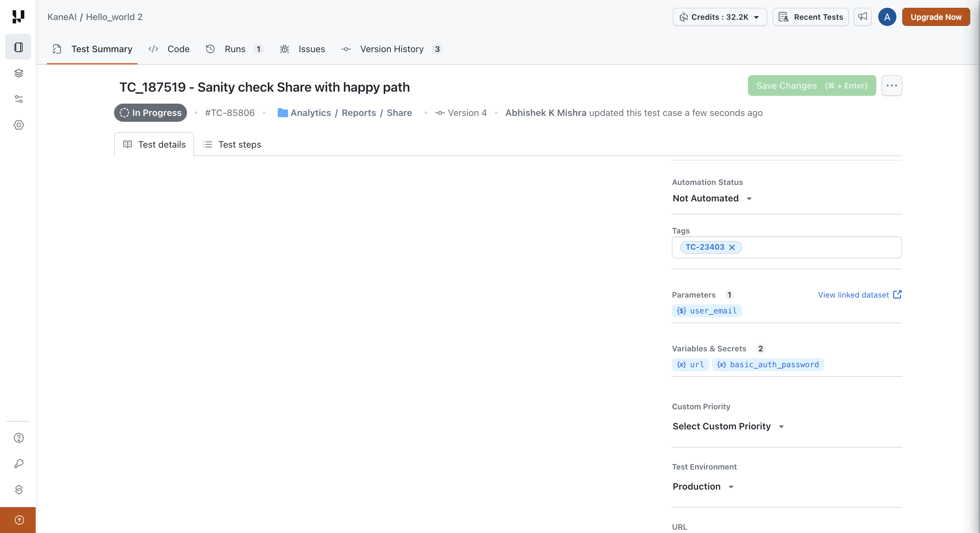Open the three-dots more options menu
The height and width of the screenshot is (533, 980).
pyautogui.click(x=891, y=85)
